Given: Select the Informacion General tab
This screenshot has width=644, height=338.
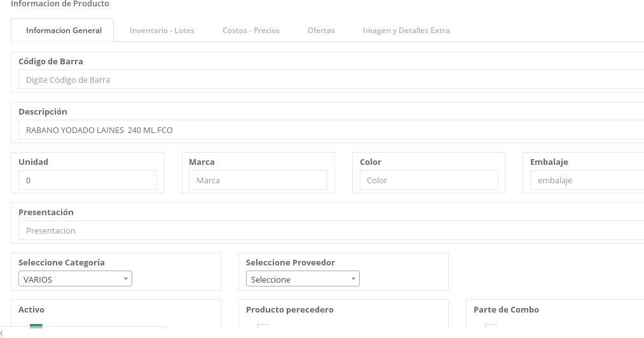Looking at the screenshot, I should point(64,30).
